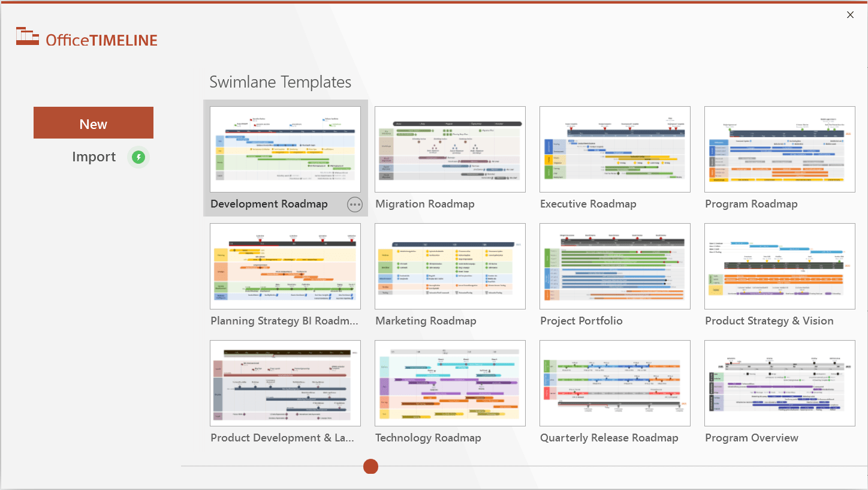Select the Quarterly Release Roadmap template
Viewport: 868px width, 490px height.
614,383
